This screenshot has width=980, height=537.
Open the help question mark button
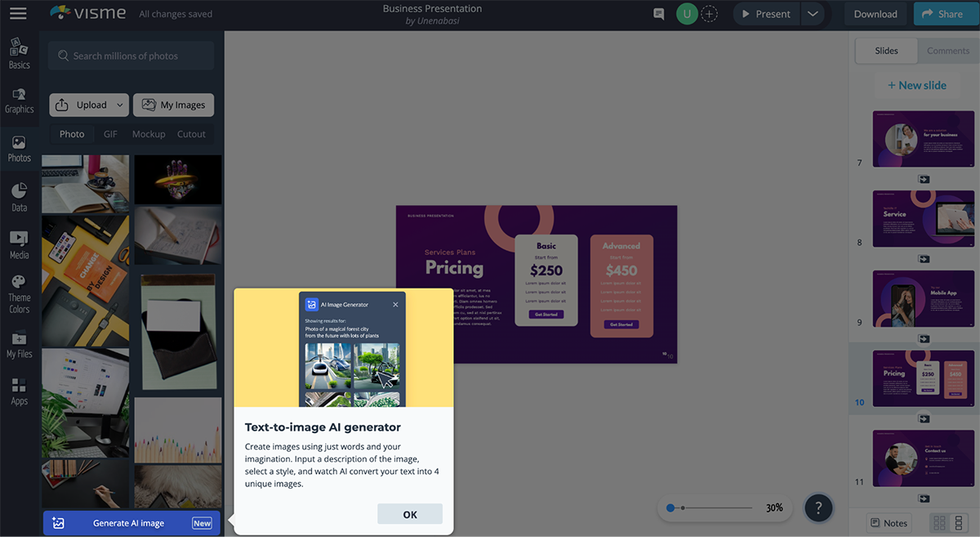[x=817, y=508]
